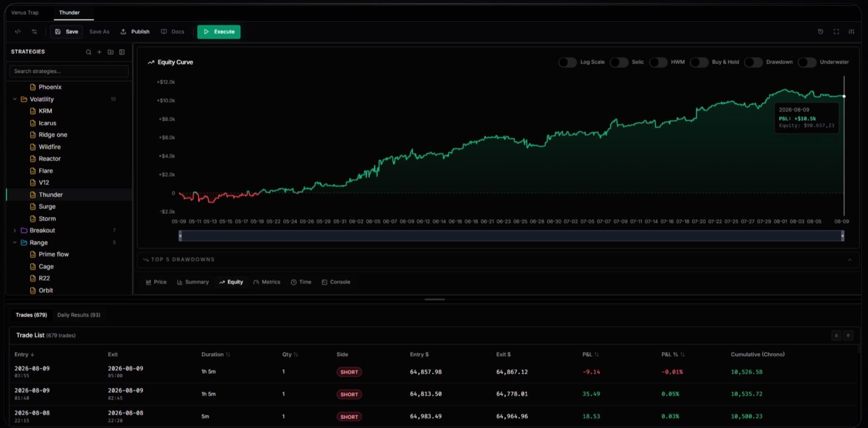868x428 pixels.
Task: Open the history clock icon at top right
Action: click(821, 31)
